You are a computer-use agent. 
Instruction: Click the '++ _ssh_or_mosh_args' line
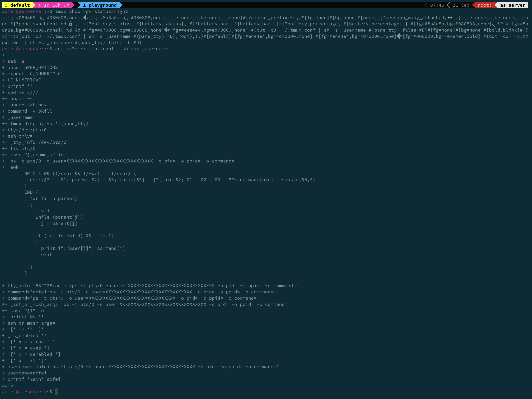[x=146, y=305]
